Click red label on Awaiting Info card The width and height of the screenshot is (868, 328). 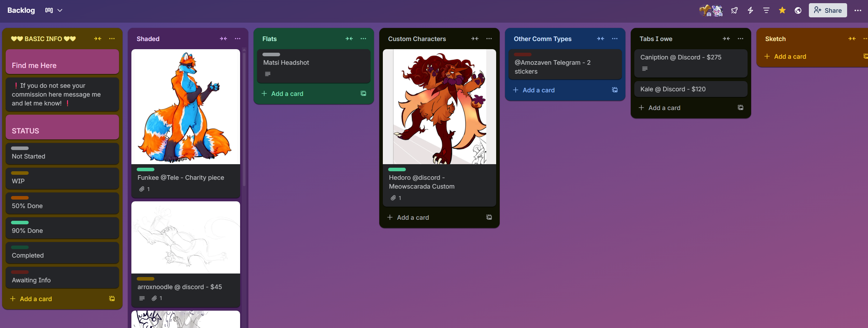pyautogui.click(x=20, y=272)
